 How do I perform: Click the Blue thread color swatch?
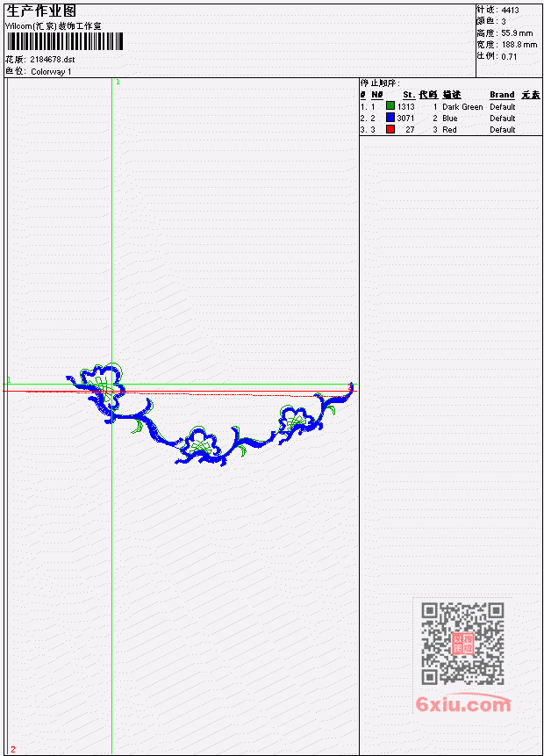[x=390, y=118]
